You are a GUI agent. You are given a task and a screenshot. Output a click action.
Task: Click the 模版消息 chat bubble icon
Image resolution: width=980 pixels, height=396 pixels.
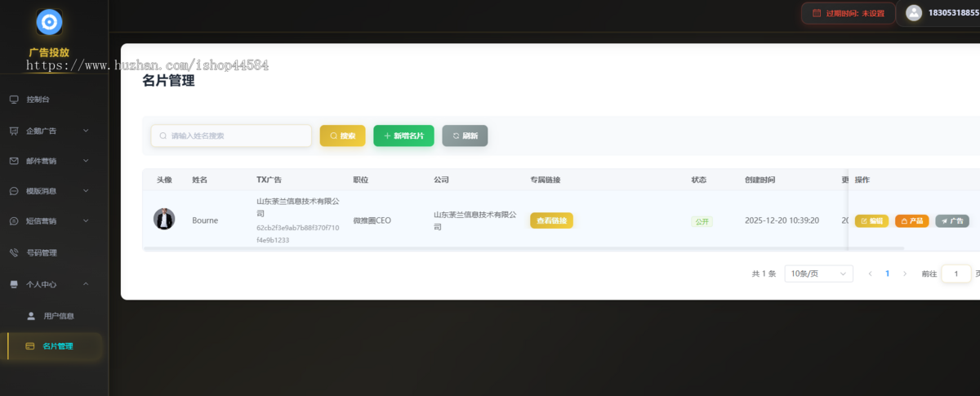click(14, 191)
